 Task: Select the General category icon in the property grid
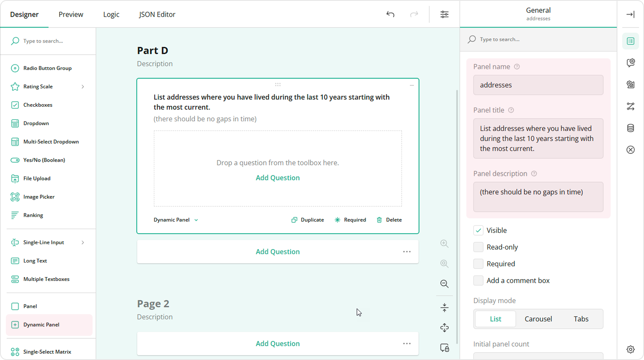[x=631, y=41]
